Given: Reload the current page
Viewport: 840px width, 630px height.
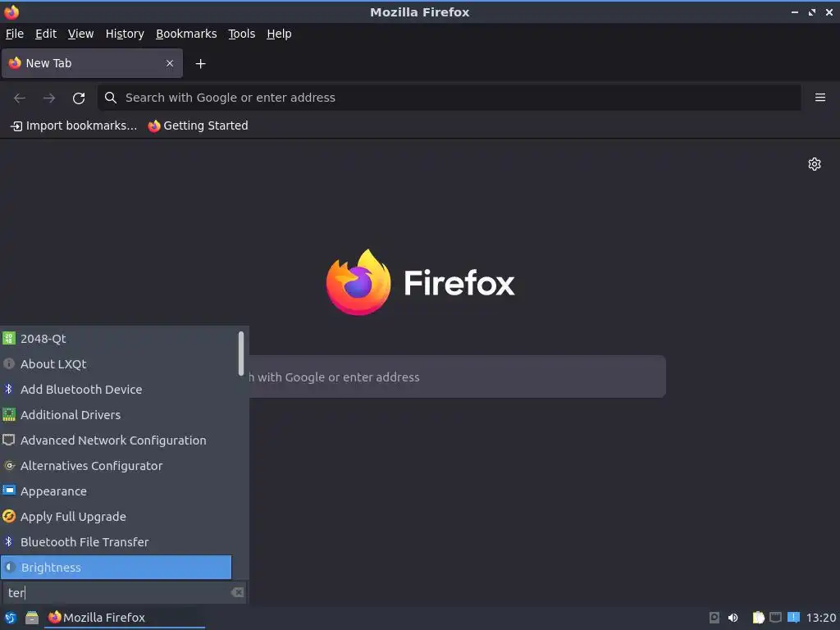Looking at the screenshot, I should (79, 98).
